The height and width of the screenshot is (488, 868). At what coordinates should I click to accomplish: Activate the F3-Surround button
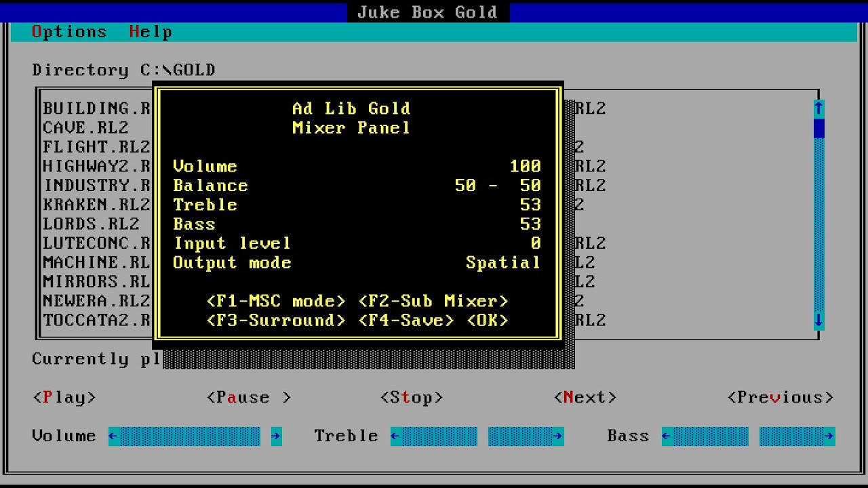click(x=276, y=320)
